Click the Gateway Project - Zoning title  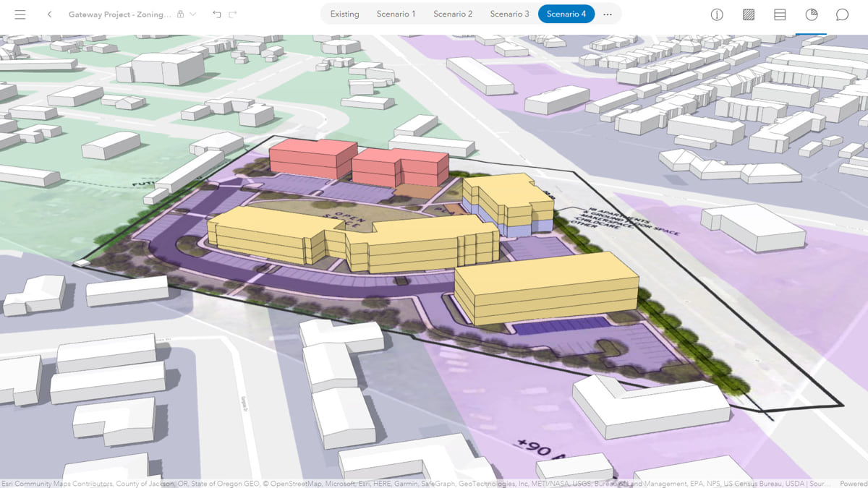click(120, 14)
